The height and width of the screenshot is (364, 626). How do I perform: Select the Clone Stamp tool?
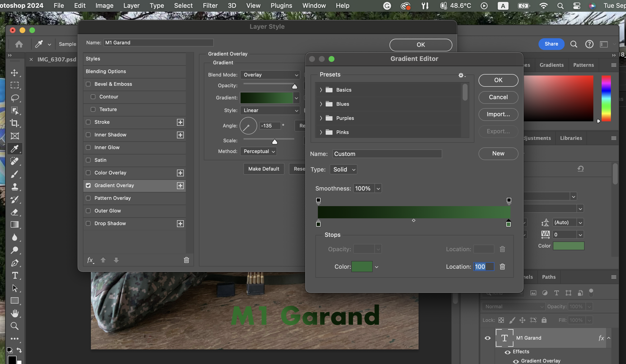[15, 187]
